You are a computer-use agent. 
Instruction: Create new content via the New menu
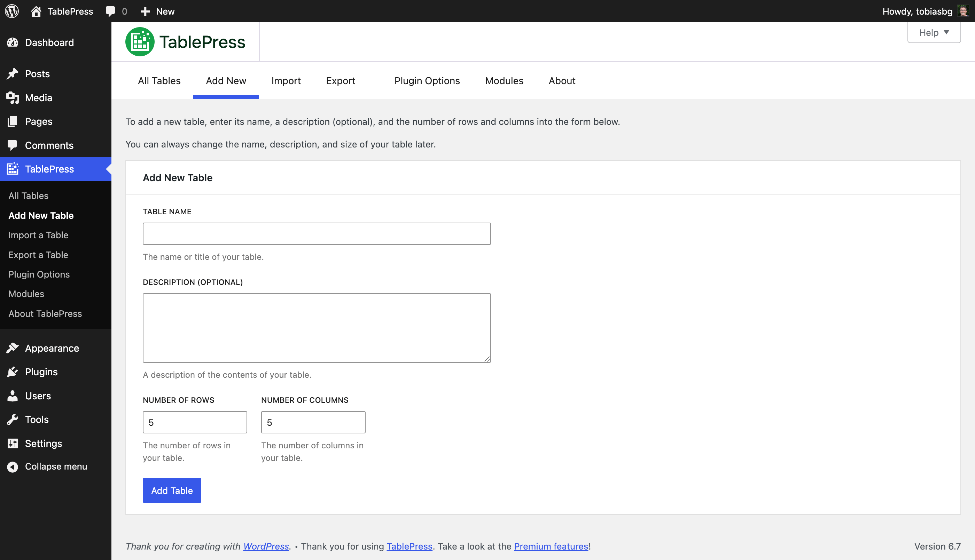(x=157, y=11)
